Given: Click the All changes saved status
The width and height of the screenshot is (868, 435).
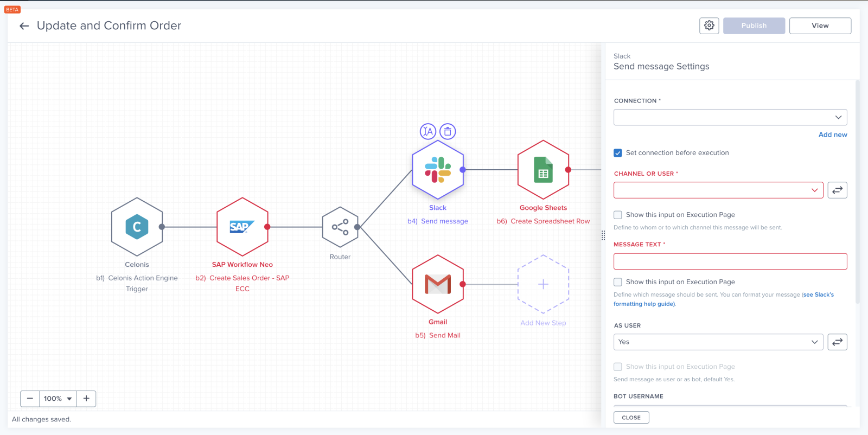Looking at the screenshot, I should [x=41, y=419].
